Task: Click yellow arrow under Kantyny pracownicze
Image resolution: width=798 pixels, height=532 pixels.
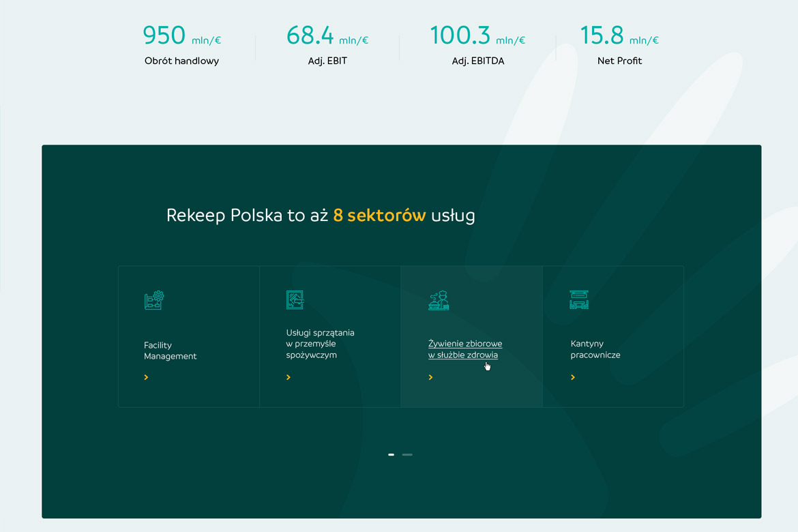Action: (x=573, y=377)
